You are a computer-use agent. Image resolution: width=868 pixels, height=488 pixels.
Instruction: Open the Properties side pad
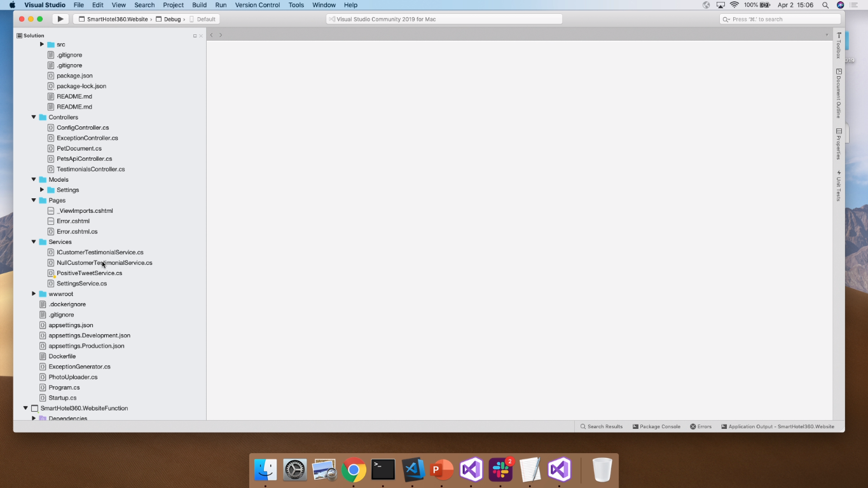(x=839, y=144)
